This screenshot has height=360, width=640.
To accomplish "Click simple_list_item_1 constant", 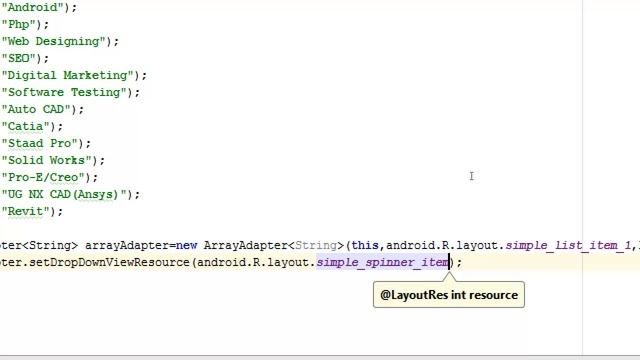I will click(x=568, y=245).
